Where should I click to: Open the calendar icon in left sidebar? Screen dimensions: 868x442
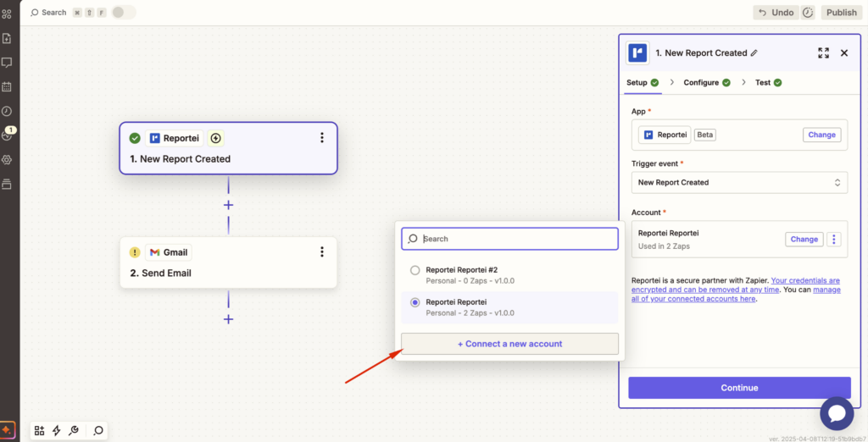[x=7, y=87]
